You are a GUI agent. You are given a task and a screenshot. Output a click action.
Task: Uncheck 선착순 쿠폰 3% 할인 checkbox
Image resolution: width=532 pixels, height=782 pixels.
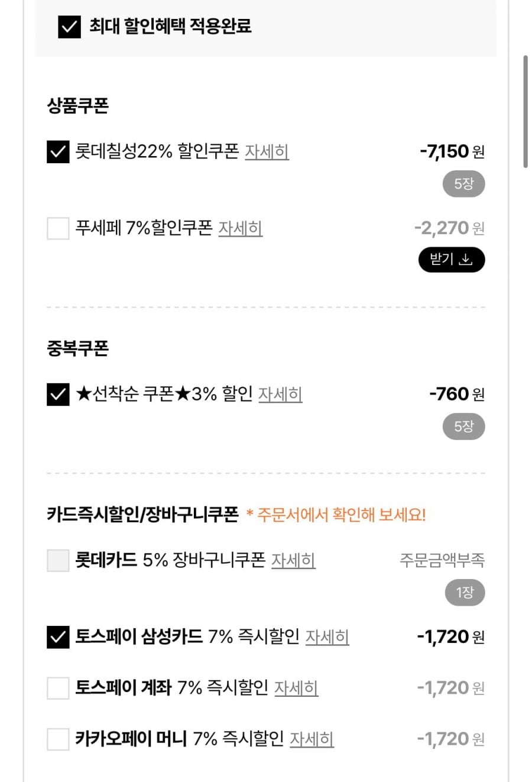click(x=58, y=395)
